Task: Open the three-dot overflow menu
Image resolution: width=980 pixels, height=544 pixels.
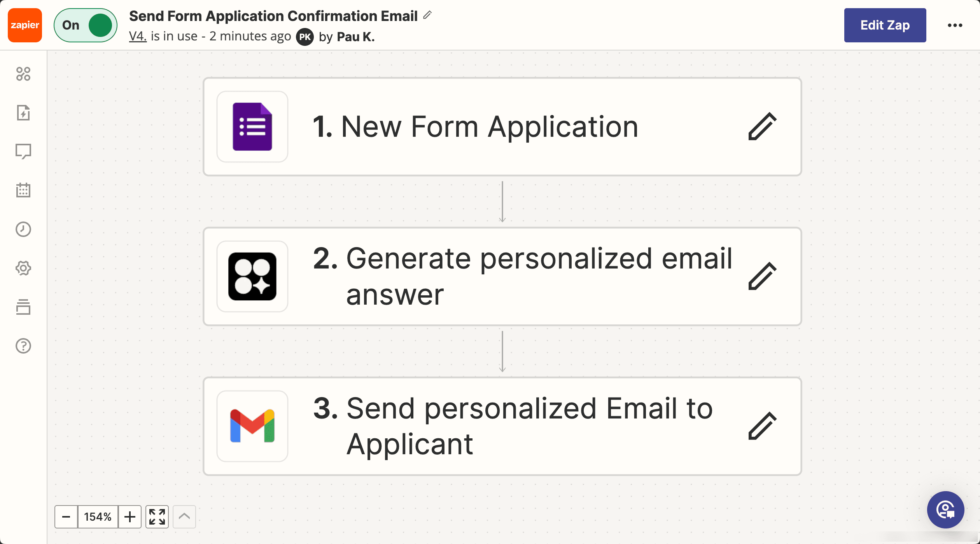Action: (x=955, y=25)
